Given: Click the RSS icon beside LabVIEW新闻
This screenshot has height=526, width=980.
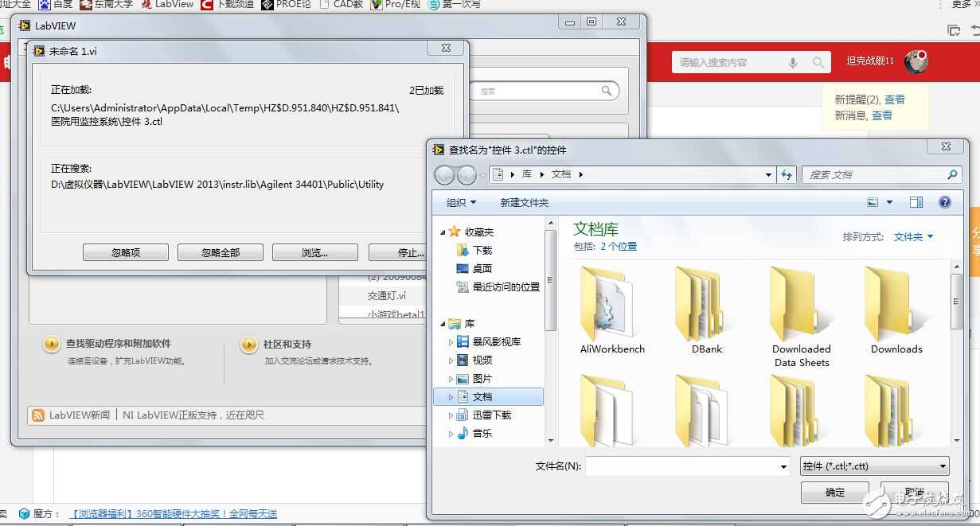Looking at the screenshot, I should click(38, 415).
